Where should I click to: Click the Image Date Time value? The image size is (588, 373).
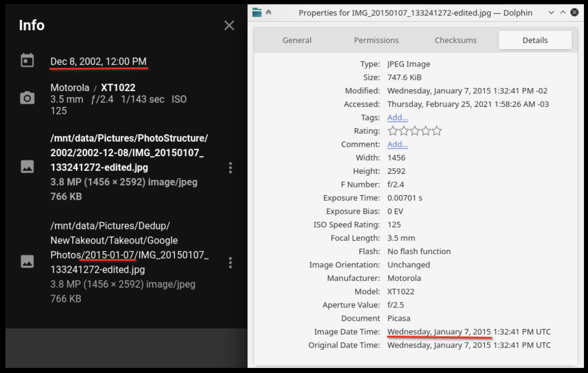click(x=469, y=332)
